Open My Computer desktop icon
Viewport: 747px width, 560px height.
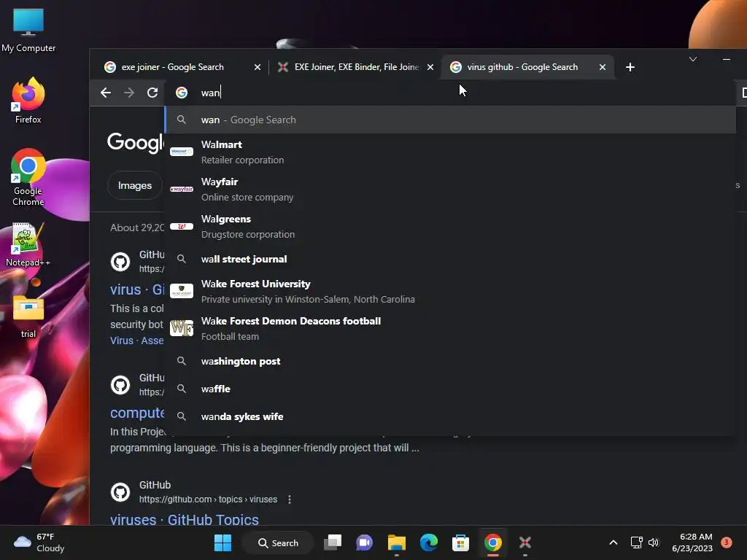coord(28,30)
